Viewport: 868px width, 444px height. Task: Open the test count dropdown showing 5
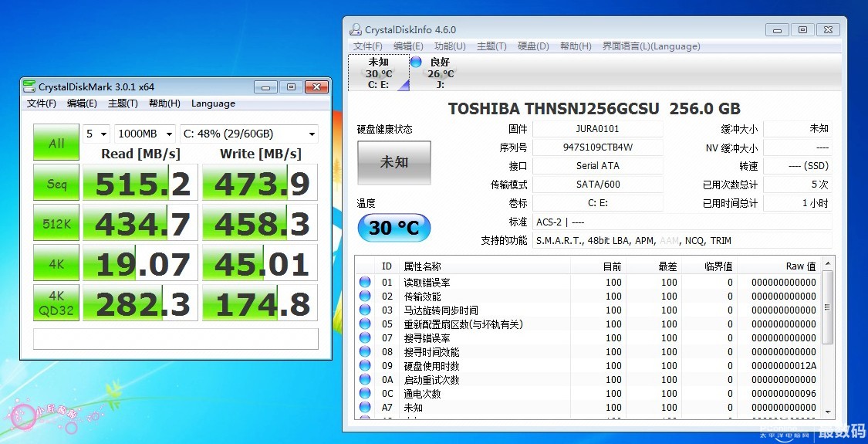coord(97,134)
